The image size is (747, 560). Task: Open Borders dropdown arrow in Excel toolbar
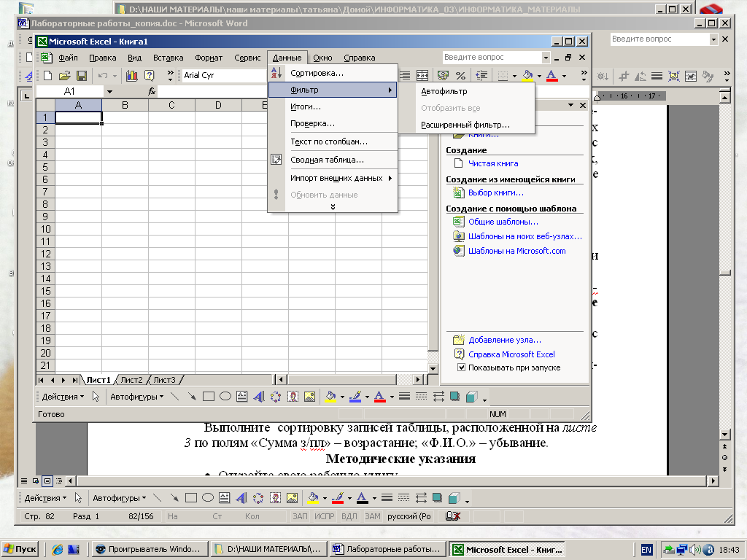click(x=514, y=75)
